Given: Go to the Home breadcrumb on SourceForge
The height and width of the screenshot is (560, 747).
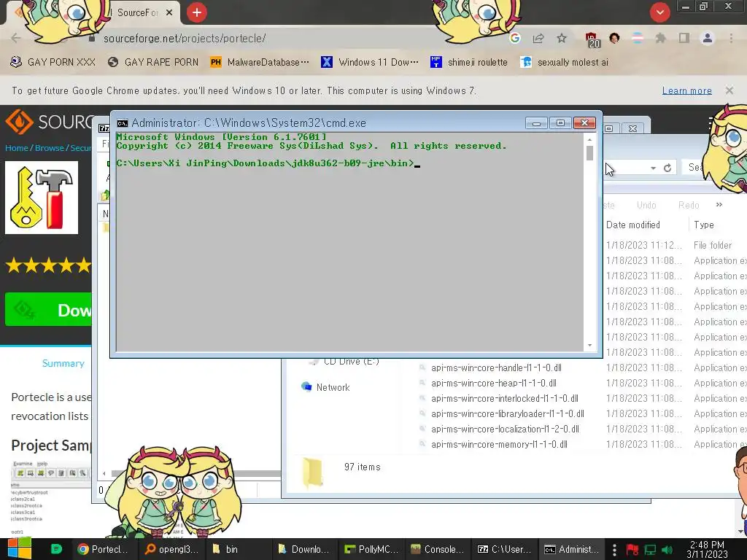Looking at the screenshot, I should (x=17, y=147).
